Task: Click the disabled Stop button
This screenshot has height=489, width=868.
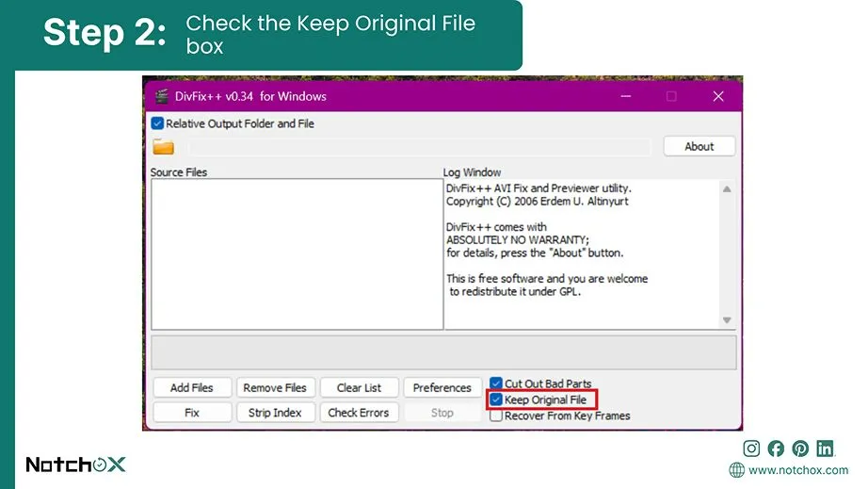Action: (x=442, y=413)
